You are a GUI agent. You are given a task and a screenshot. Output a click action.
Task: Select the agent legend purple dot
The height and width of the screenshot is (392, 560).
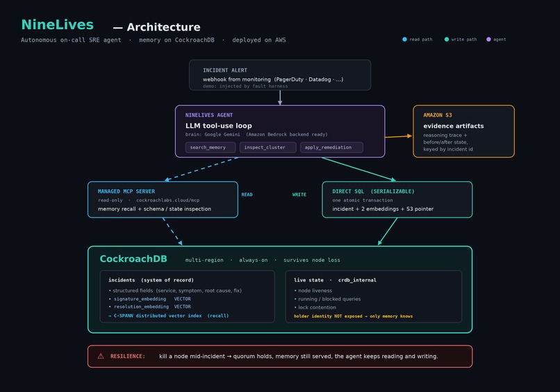(488, 40)
